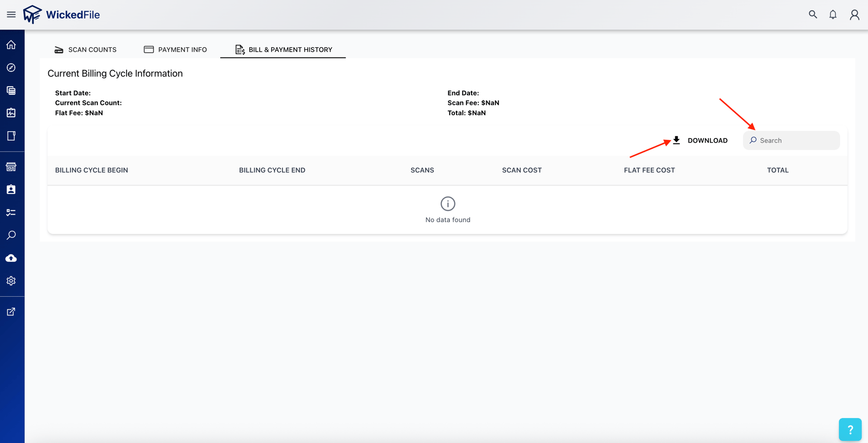The image size is (868, 443).
Task: Open the settings gear in sidebar
Action: point(11,281)
